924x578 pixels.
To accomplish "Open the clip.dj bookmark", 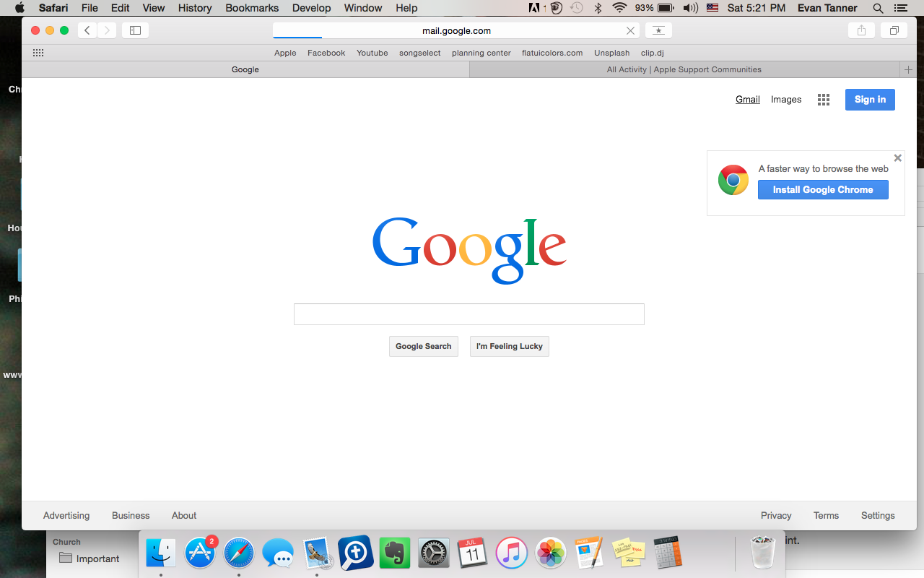I will (652, 53).
